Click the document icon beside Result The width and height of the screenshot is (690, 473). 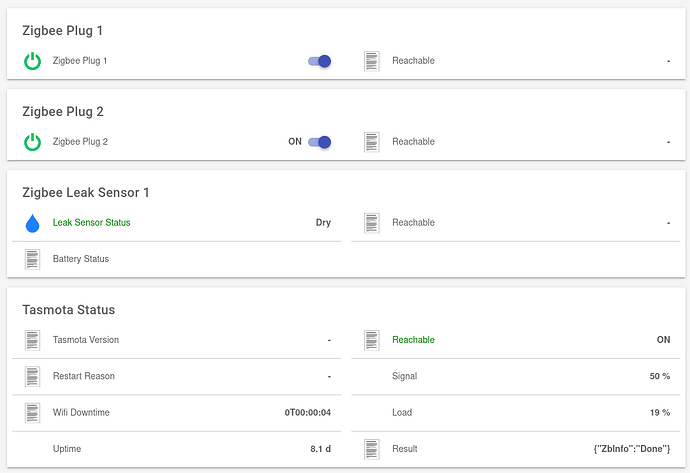click(372, 449)
